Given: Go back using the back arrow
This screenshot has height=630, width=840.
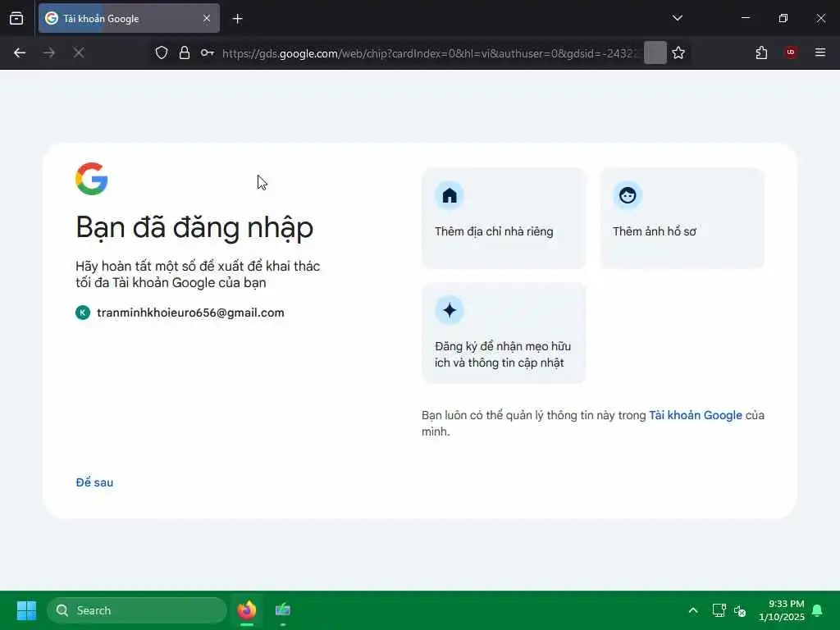Looking at the screenshot, I should click(x=20, y=52).
